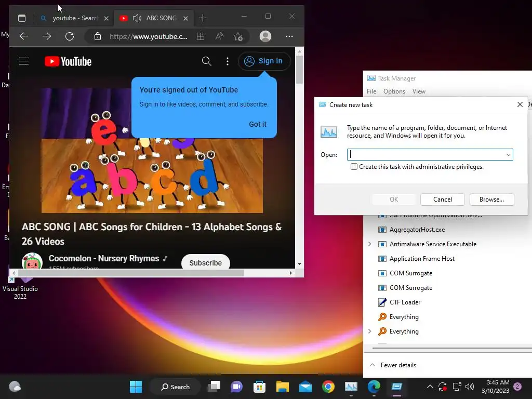This screenshot has height=399, width=532.
Task: Open Task Manager Options menu
Action: (394, 91)
